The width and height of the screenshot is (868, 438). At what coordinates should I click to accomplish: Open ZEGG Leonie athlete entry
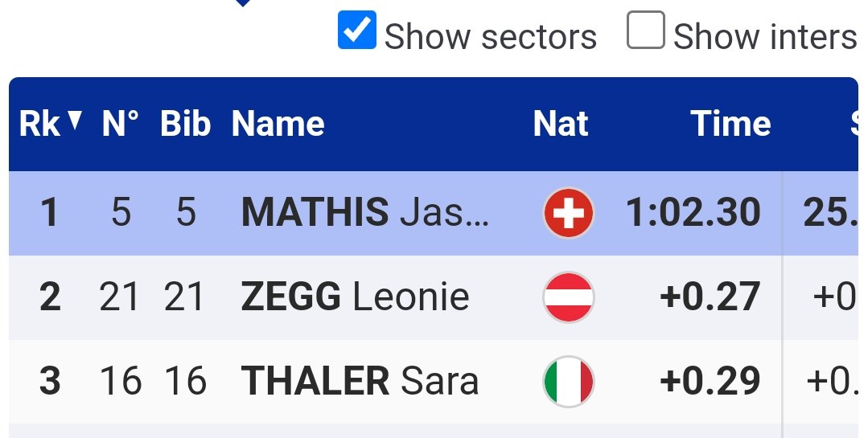(356, 297)
